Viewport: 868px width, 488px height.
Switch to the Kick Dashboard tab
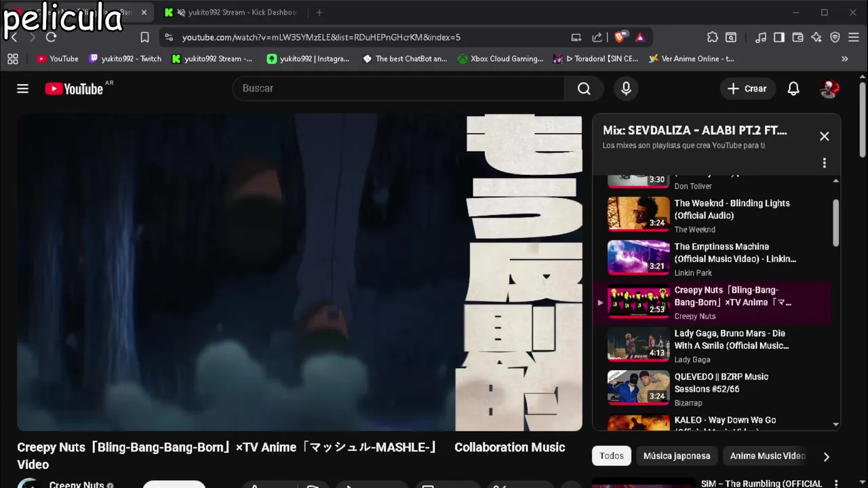(242, 12)
